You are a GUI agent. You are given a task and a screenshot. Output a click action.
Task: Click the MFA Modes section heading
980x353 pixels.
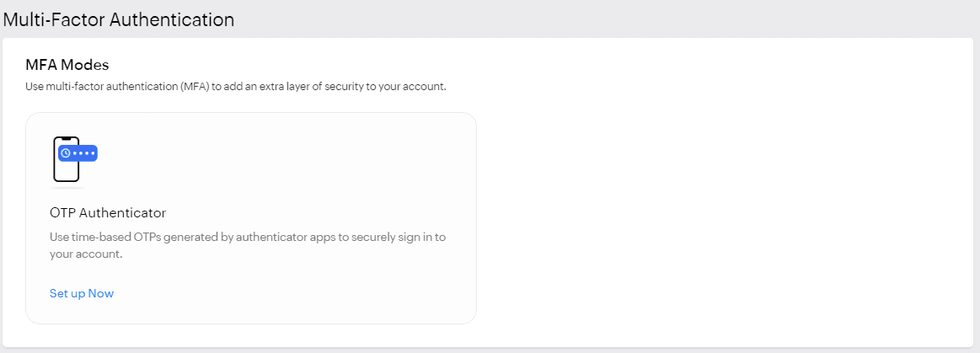click(x=67, y=65)
